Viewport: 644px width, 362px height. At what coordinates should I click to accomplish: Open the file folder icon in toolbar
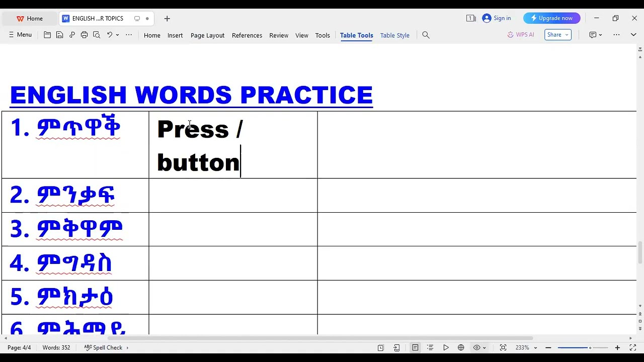click(x=47, y=35)
